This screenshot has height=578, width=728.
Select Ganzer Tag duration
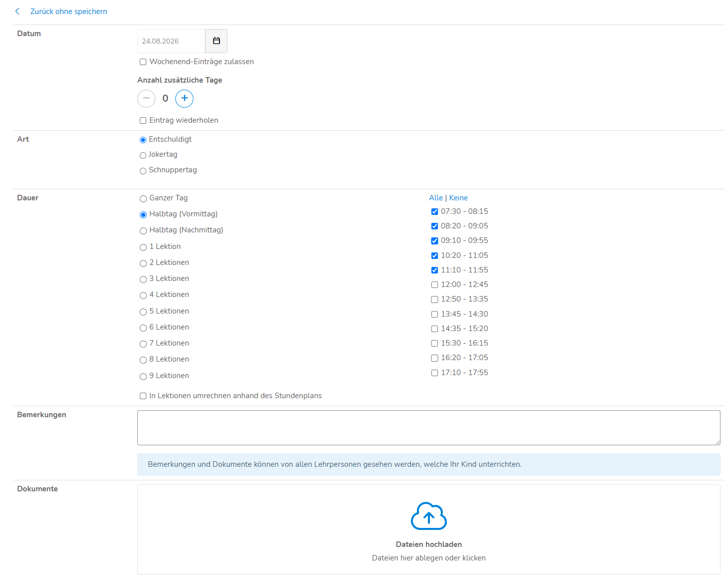point(143,199)
